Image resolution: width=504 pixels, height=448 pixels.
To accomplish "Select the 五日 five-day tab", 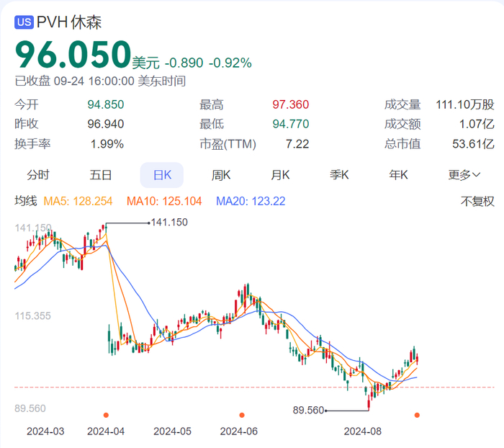I will (x=101, y=175).
